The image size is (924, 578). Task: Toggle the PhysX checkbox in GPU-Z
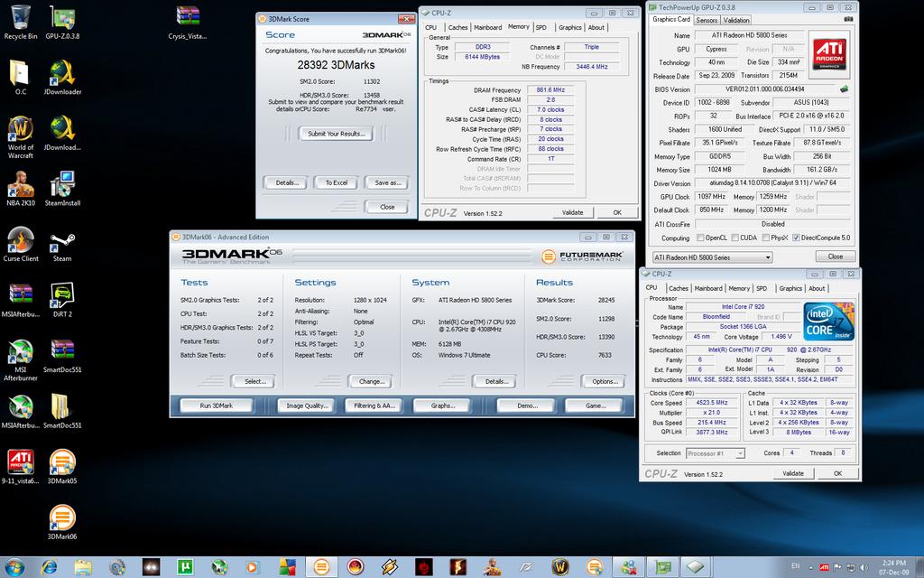765,238
